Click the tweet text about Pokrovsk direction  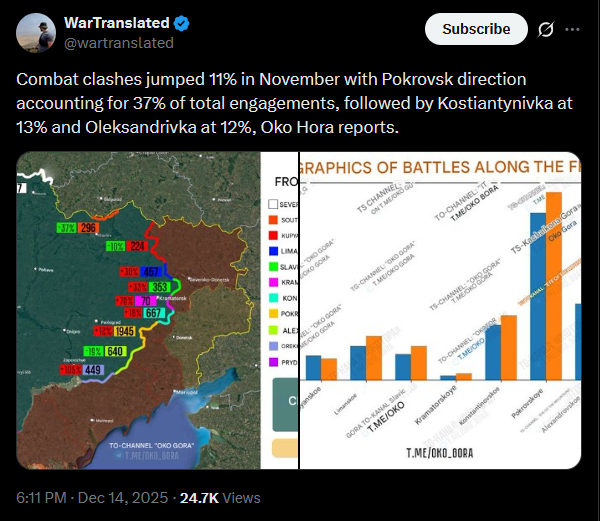[294, 103]
